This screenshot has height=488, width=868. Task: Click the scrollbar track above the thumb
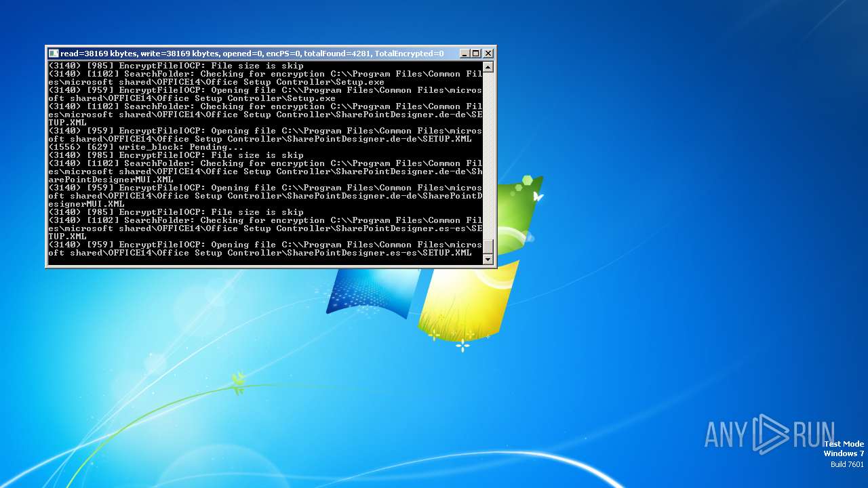click(x=488, y=155)
